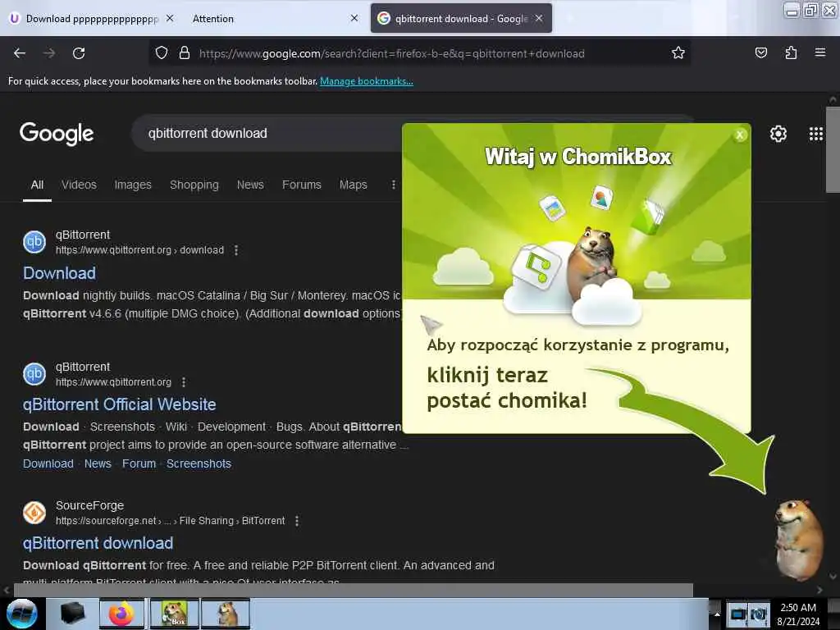Click the site security padlock icon
Screen dimensions: 840x630
[x=185, y=53]
